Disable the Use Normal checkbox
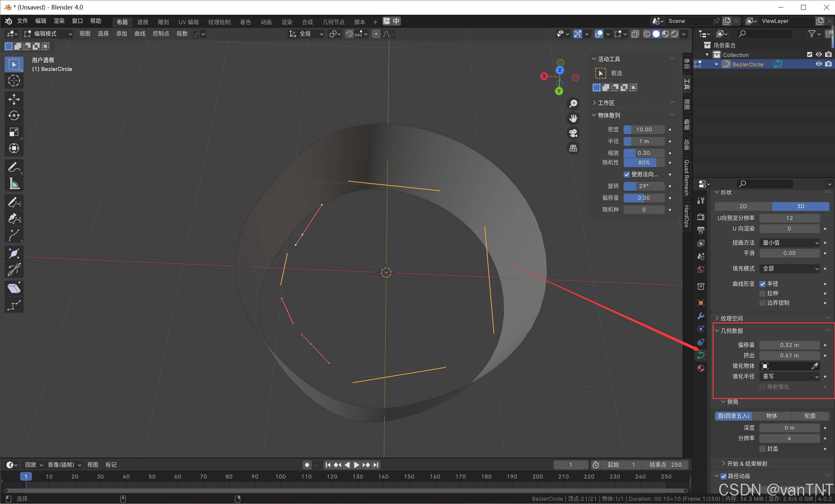 627,174
